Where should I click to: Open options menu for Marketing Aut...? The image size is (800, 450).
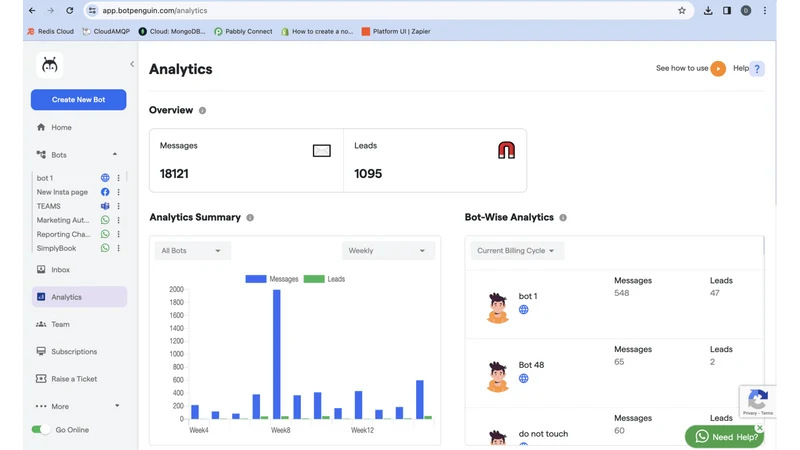pos(118,220)
